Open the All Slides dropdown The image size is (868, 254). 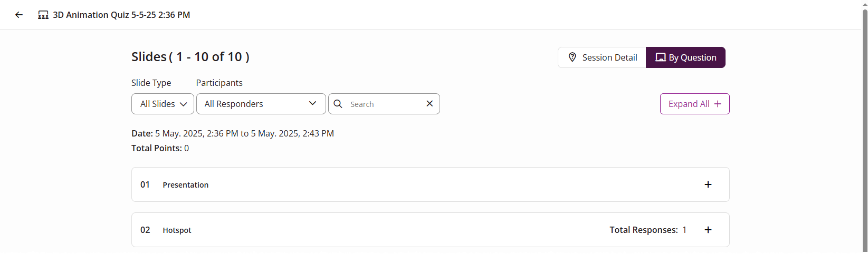163,104
